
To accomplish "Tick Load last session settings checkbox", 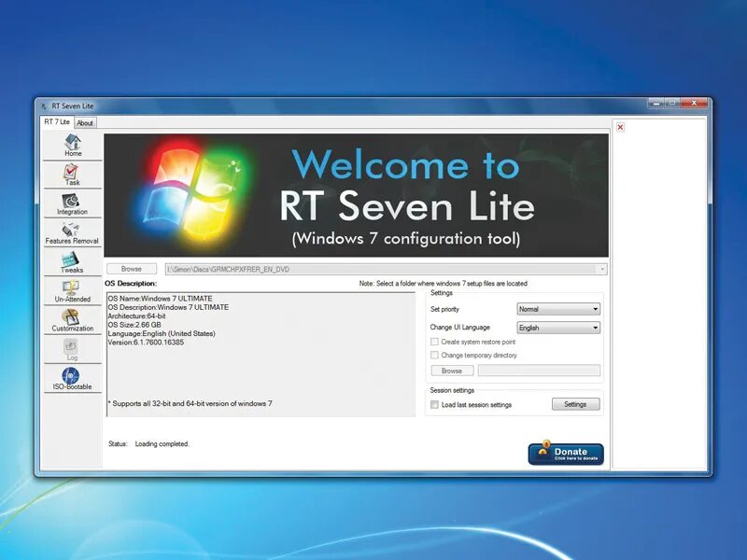I will (434, 405).
